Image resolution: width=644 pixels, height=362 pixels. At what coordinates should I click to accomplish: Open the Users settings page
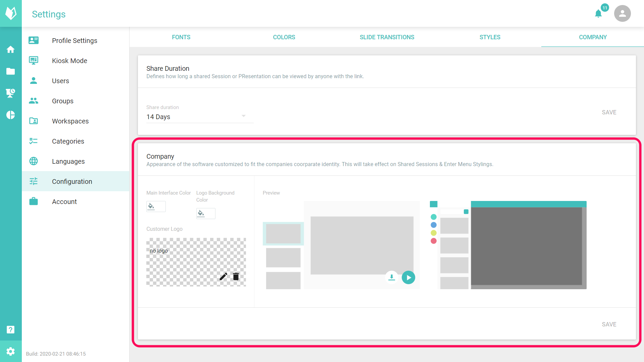click(x=76, y=81)
